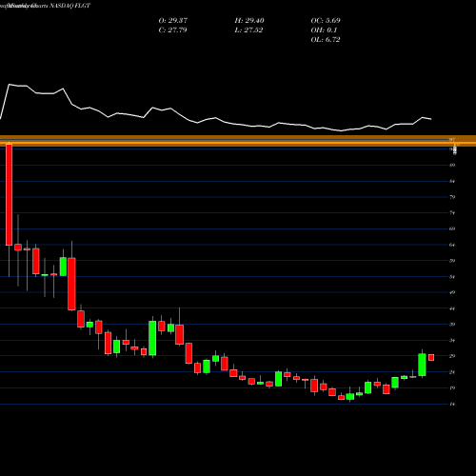
Task: Click the 39 price axis label
Action: click(x=452, y=325)
